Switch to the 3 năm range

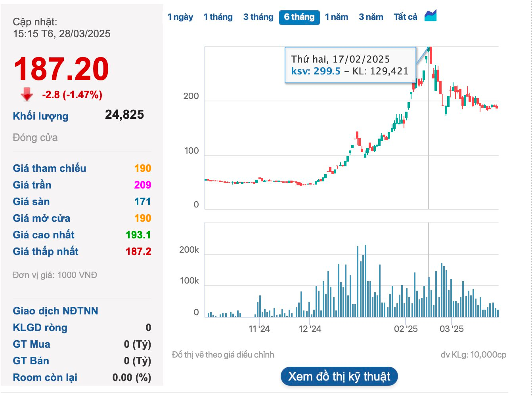click(371, 17)
